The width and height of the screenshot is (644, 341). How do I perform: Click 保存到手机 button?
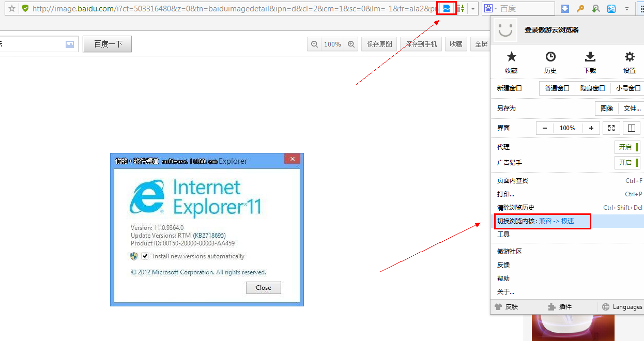point(421,44)
